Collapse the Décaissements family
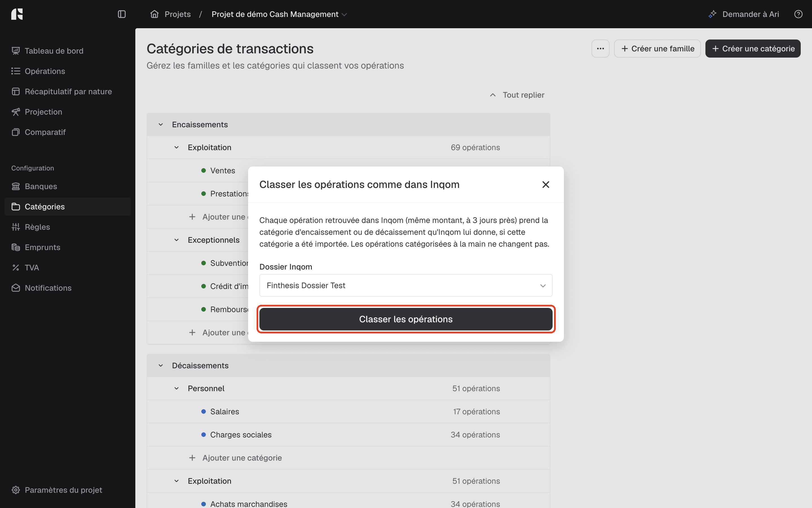This screenshot has width=812, height=508. [x=161, y=365]
